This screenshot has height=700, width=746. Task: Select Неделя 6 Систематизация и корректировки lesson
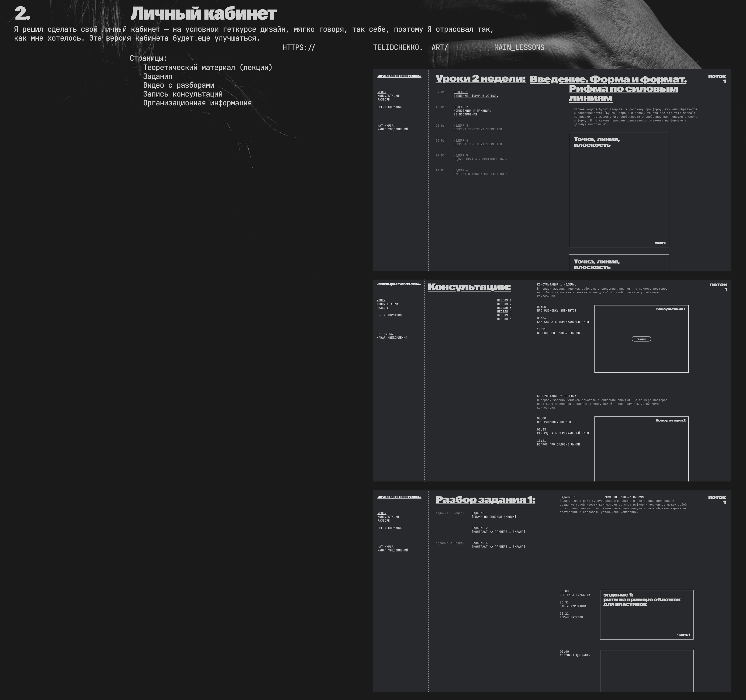480,172
